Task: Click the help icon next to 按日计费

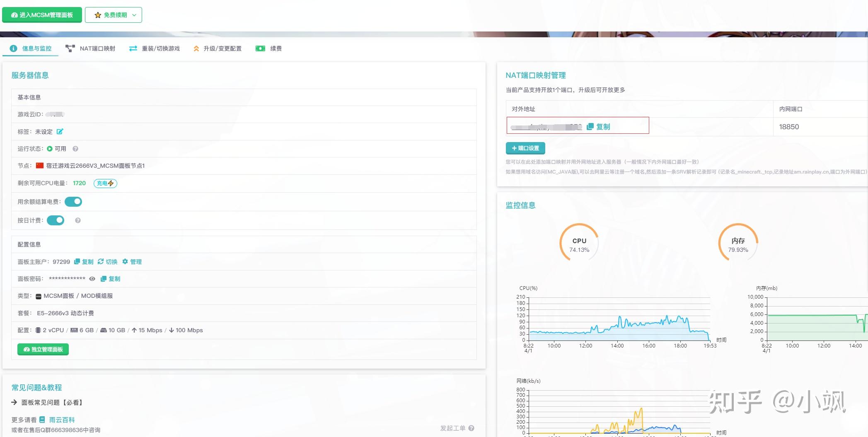Action: click(77, 220)
